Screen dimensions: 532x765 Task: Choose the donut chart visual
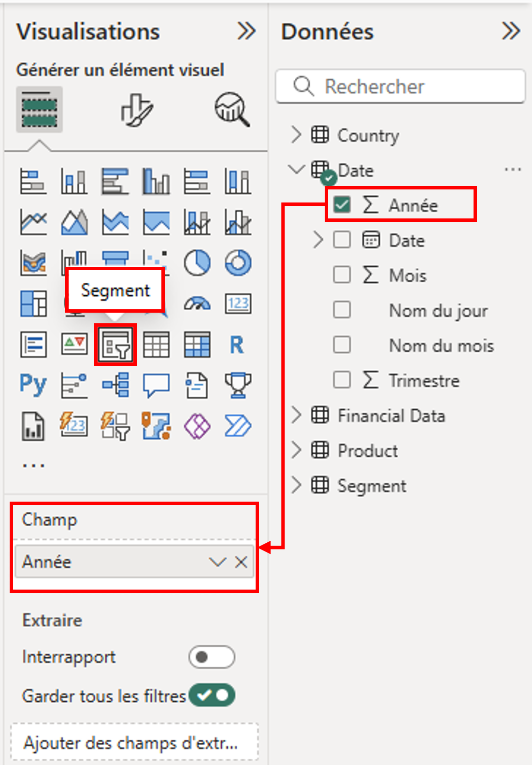coord(238,263)
